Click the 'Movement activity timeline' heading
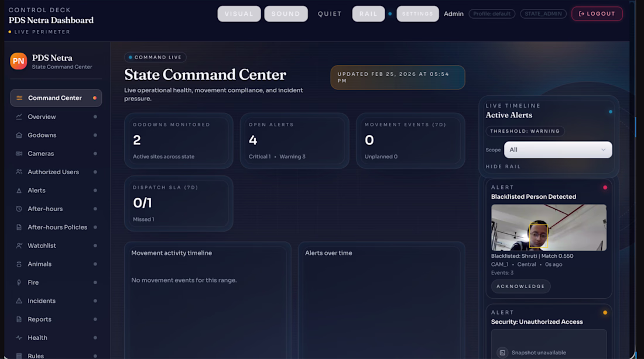This screenshot has height=359, width=644. point(172,253)
